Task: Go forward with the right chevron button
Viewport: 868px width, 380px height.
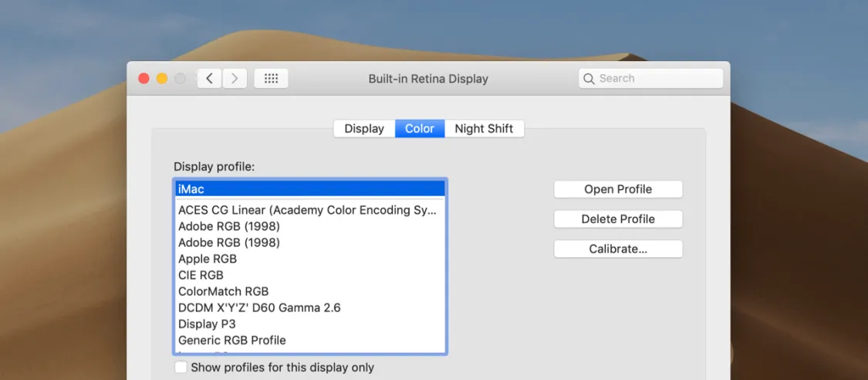Action: pyautogui.click(x=235, y=79)
